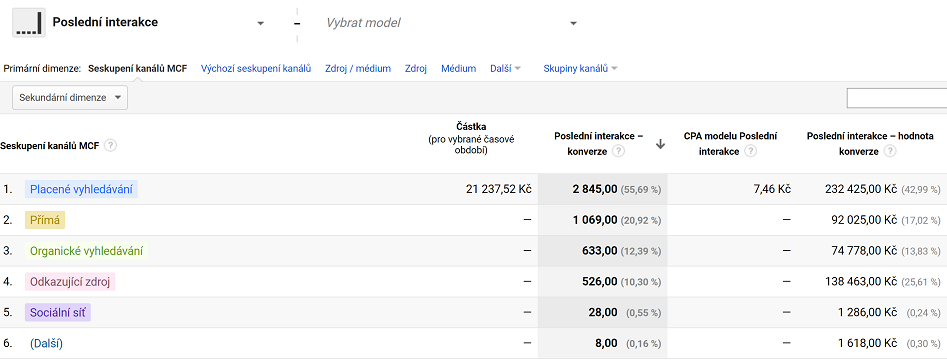Image resolution: width=947 pixels, height=360 pixels.
Task: Click the table search input field
Action: 897,98
